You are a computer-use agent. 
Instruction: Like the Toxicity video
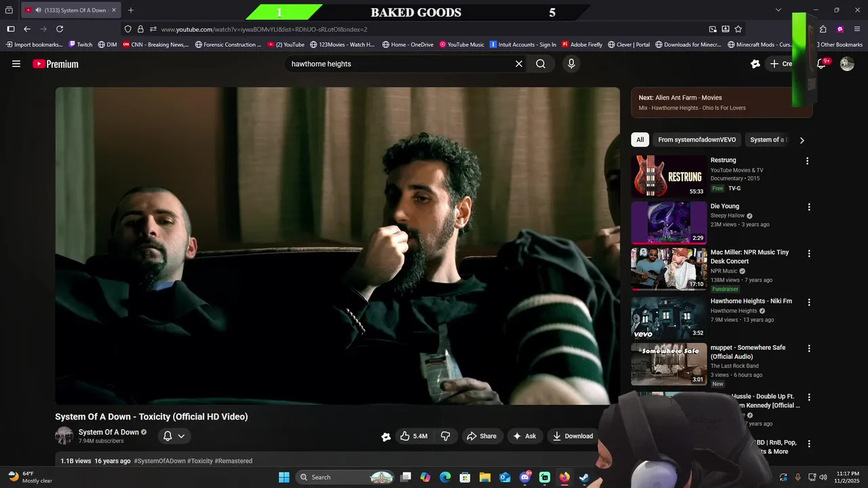414,436
